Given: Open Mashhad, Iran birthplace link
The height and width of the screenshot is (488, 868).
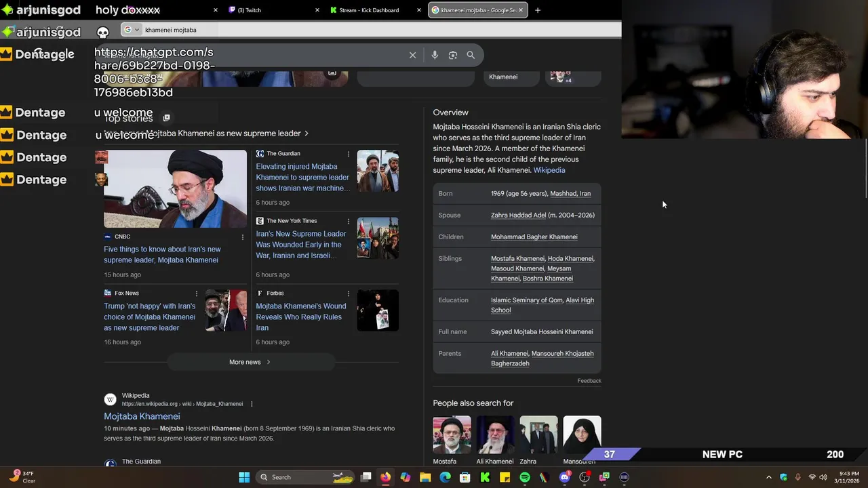Looking at the screenshot, I should point(570,194).
